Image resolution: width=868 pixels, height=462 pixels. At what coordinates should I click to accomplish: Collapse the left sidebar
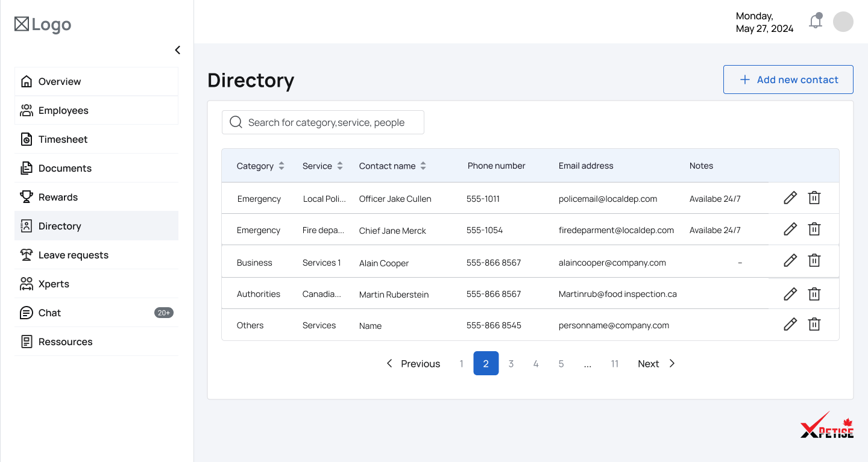(177, 50)
